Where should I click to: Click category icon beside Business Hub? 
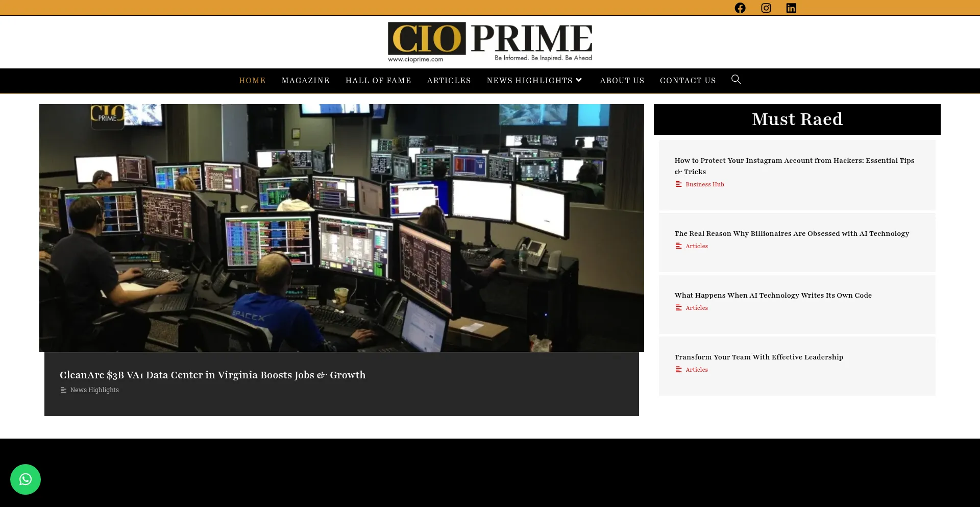tap(678, 184)
